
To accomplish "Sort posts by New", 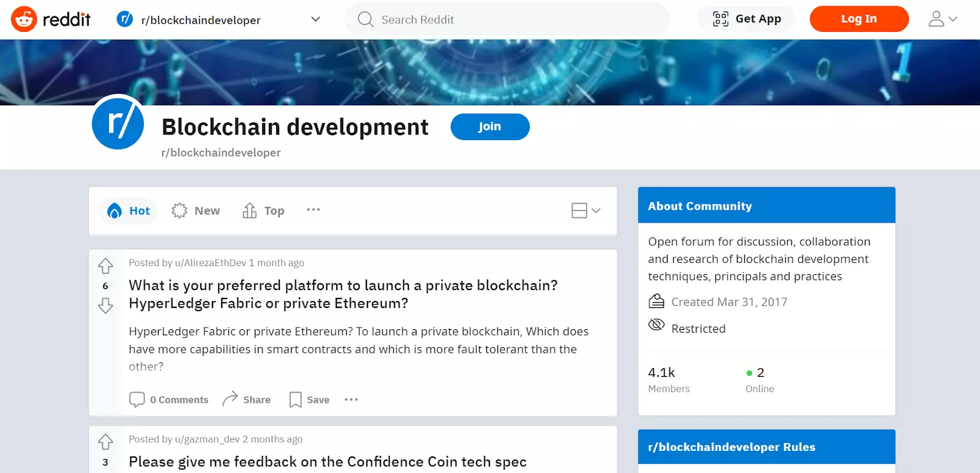I will 196,210.
